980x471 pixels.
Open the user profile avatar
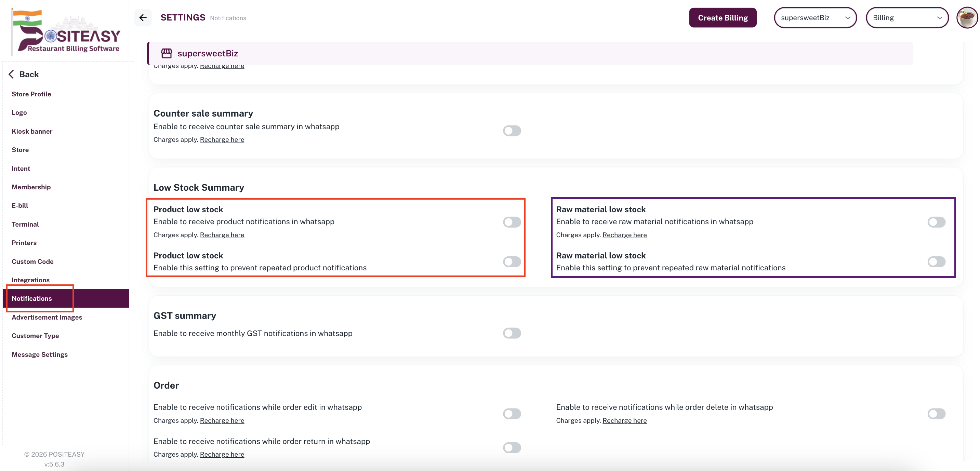(966, 17)
